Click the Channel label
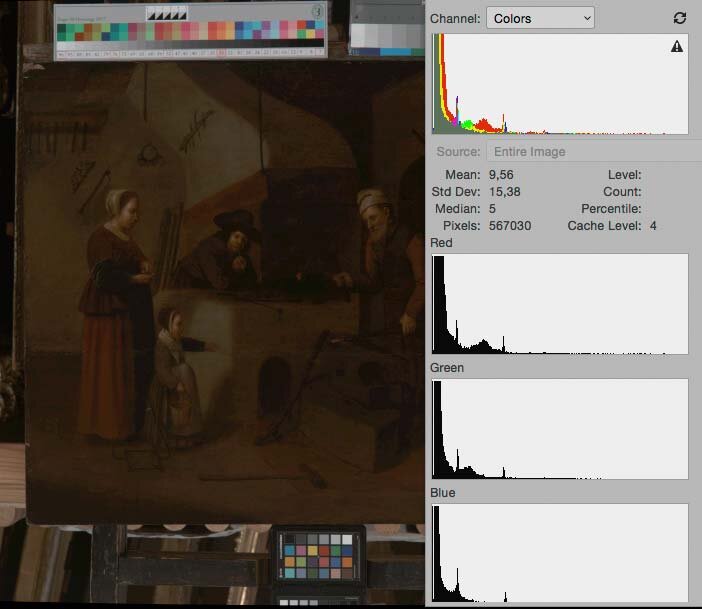Screen dimensions: 702x609 point(455,19)
